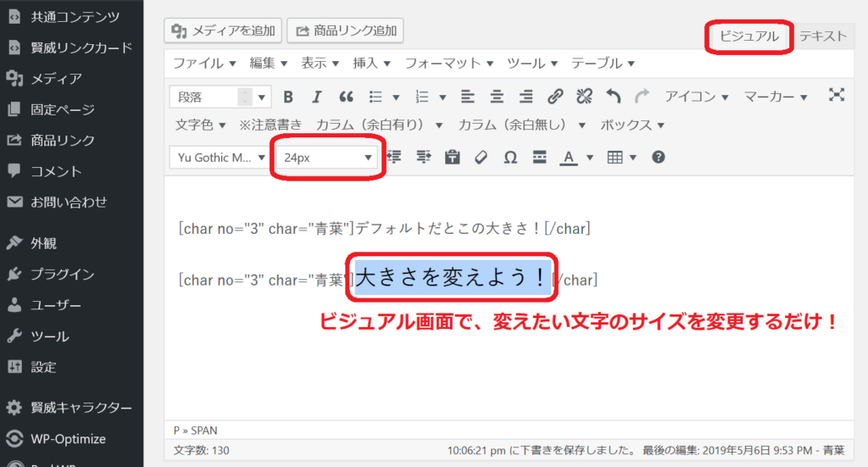The image size is (868, 467).
Task: Increase indent of paragraph
Action: [424, 157]
